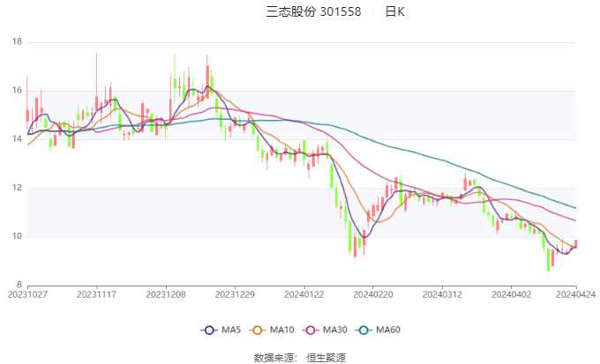
Task: Click the MA60 legend label text
Action: (x=388, y=330)
